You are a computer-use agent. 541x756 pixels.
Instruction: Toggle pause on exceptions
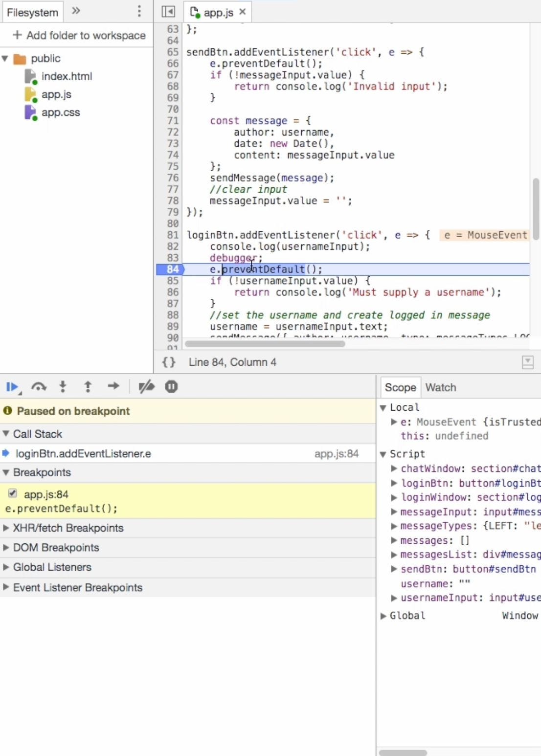(x=171, y=387)
